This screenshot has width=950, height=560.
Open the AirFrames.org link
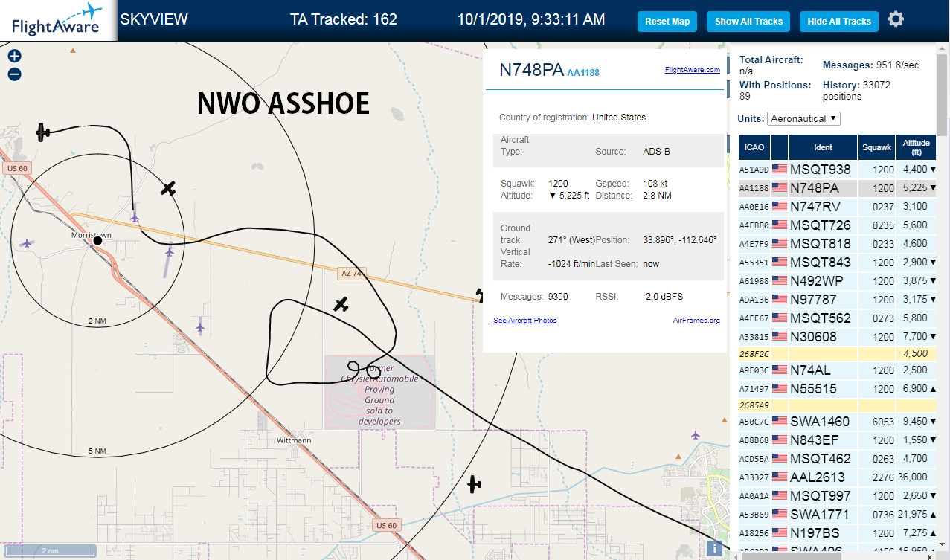pyautogui.click(x=696, y=321)
